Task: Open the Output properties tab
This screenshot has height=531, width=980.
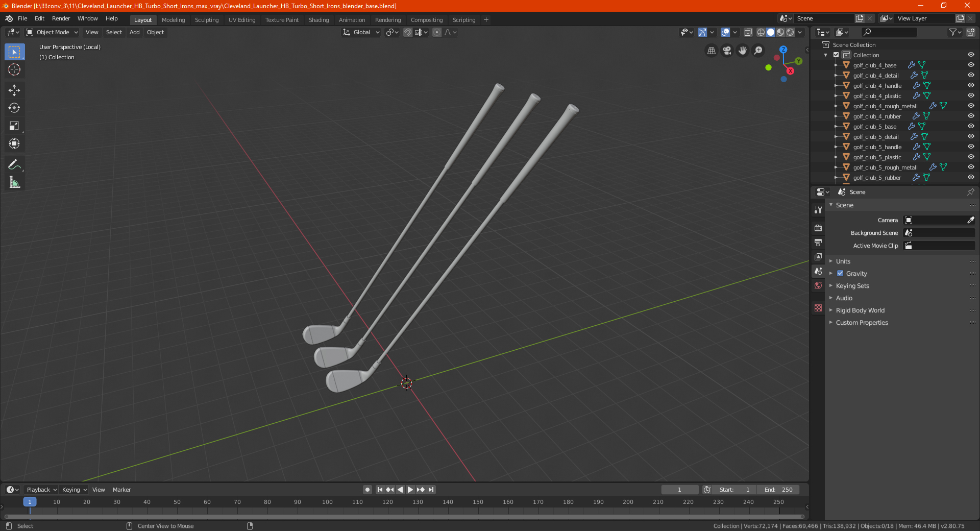Action: pyautogui.click(x=818, y=242)
